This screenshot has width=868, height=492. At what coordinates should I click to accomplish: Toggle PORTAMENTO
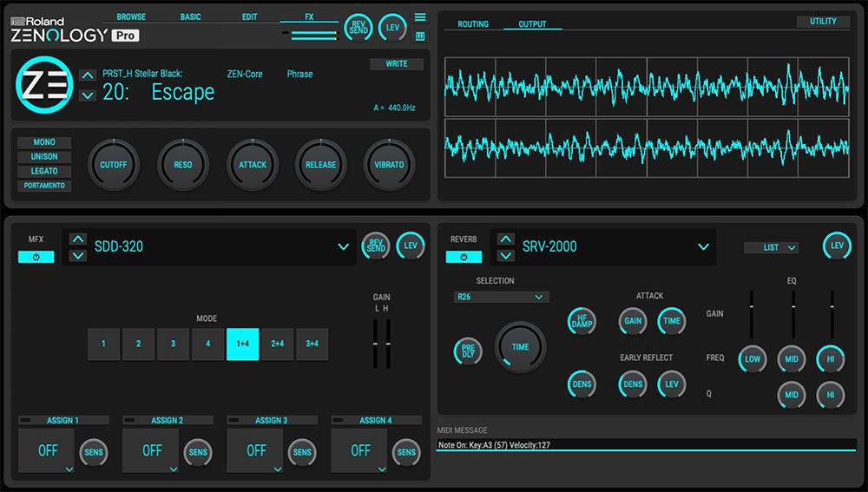tap(44, 186)
